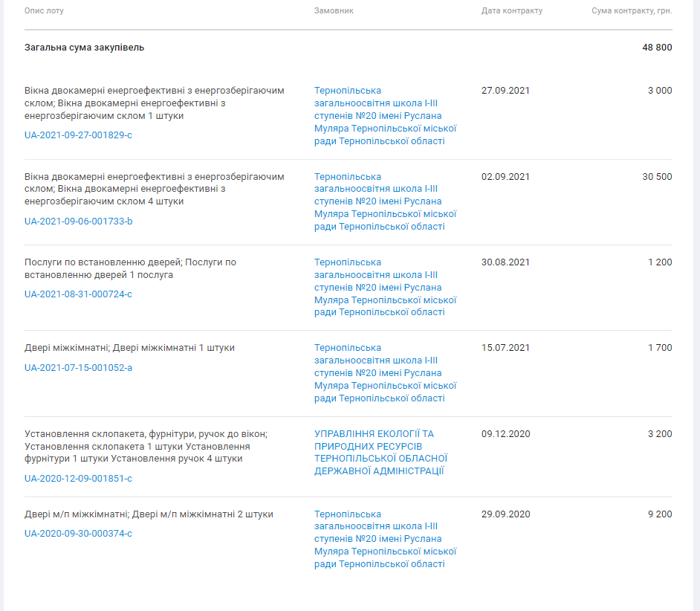Click the Дата контракту column header
Screen dimensions: 700x611
tap(511, 11)
